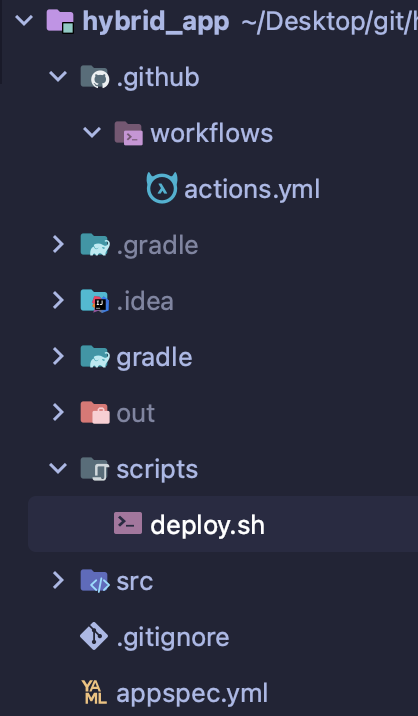Click the red out folder icon
This screenshot has width=418, height=716.
(95, 413)
